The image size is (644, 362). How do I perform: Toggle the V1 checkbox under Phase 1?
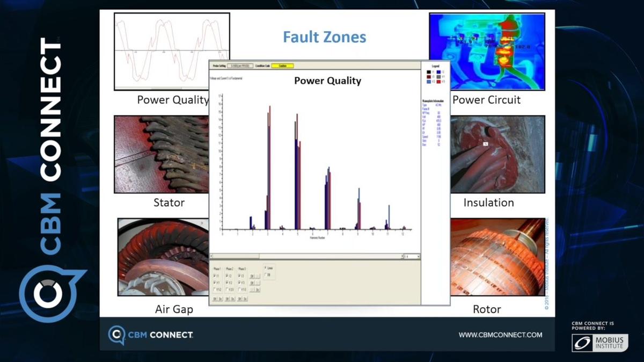pyautogui.click(x=214, y=283)
